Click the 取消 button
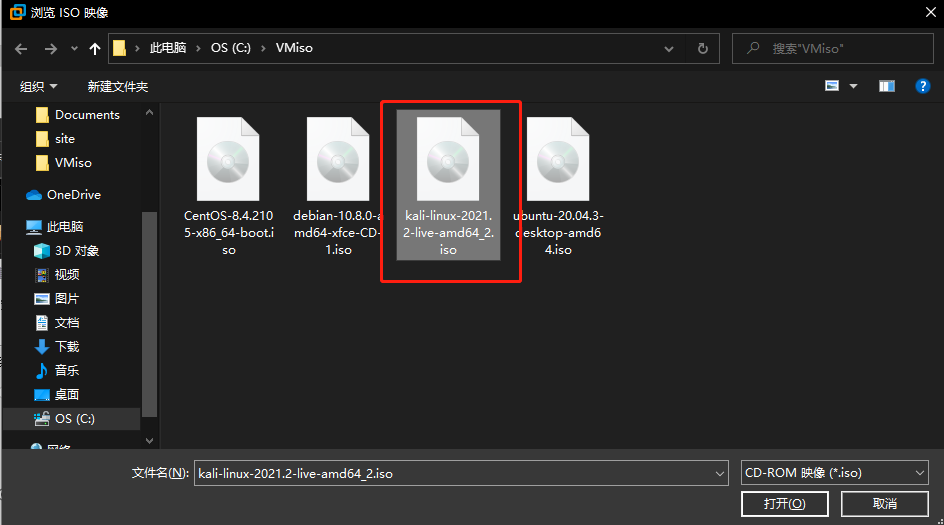The image size is (944, 525). pyautogui.click(x=884, y=503)
